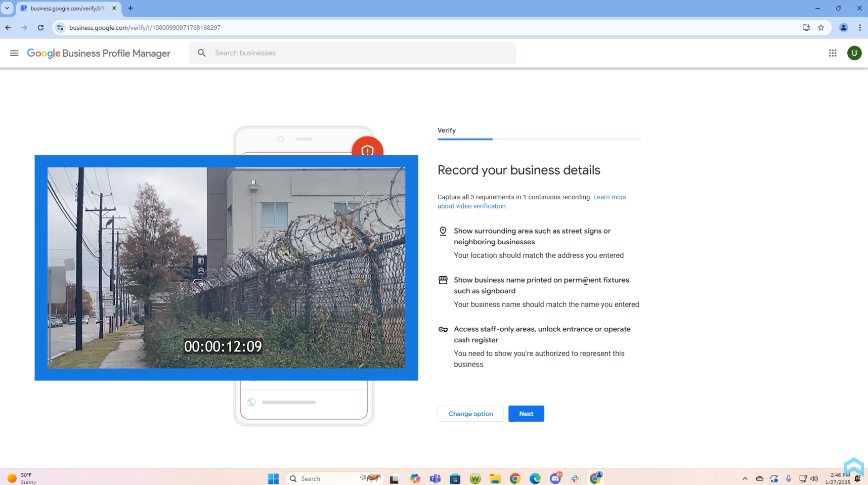
Task: Open the weather widget 50°F Sunny
Action: 22,478
